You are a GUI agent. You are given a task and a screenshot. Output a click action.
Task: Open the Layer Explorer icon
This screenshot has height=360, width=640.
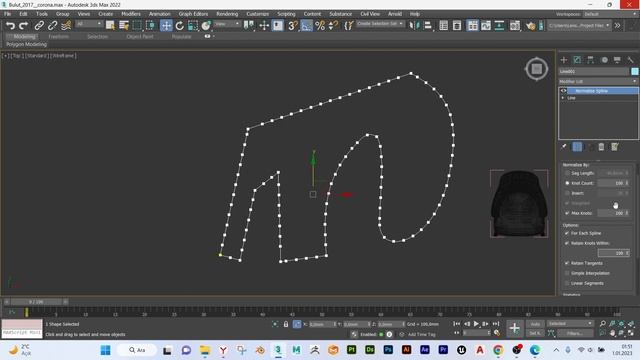point(457,26)
